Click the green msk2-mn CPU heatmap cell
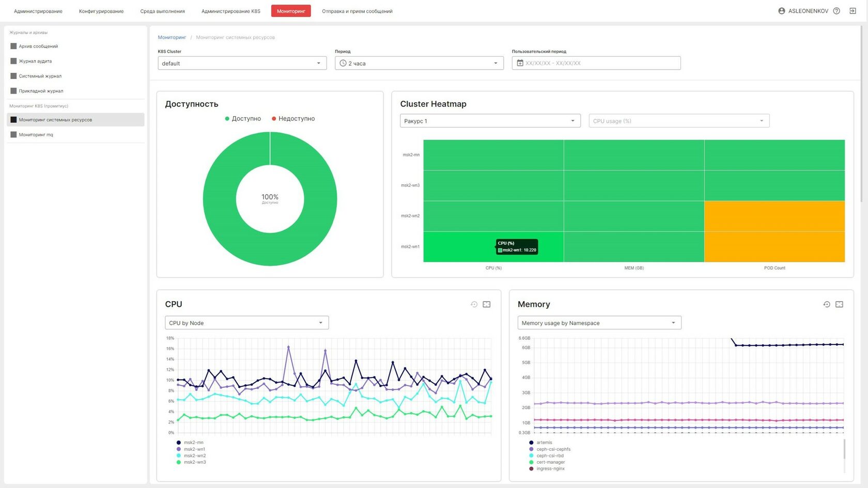 [493, 155]
